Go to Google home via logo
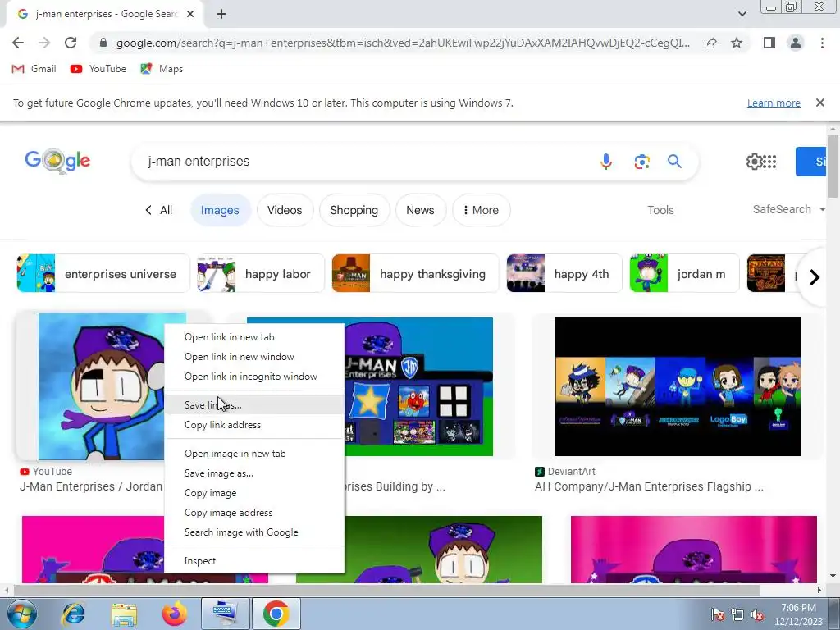This screenshot has height=630, width=840. pos(57,162)
